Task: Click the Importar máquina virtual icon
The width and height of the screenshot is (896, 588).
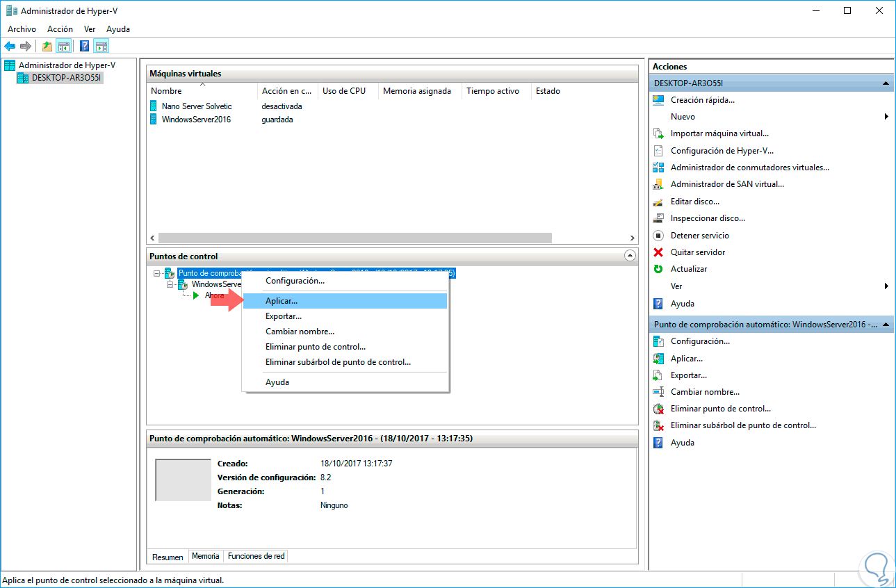Action: pos(659,133)
